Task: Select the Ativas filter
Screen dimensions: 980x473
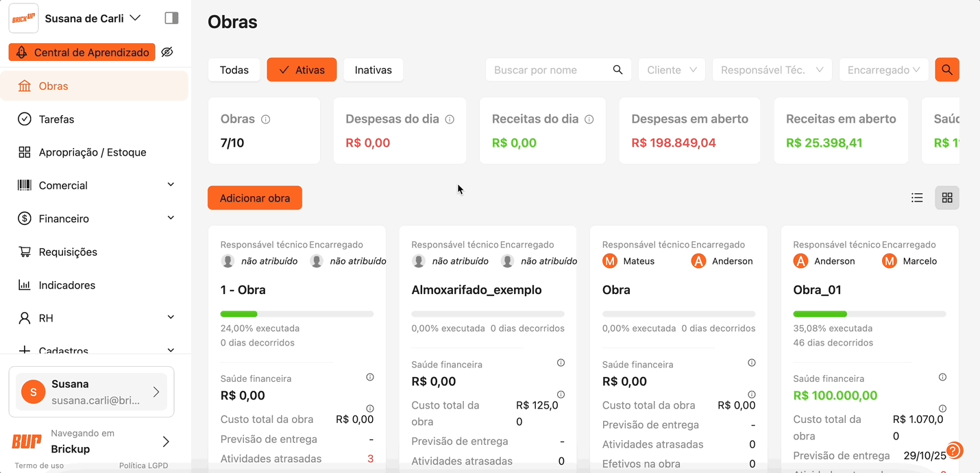Action: coord(302,70)
